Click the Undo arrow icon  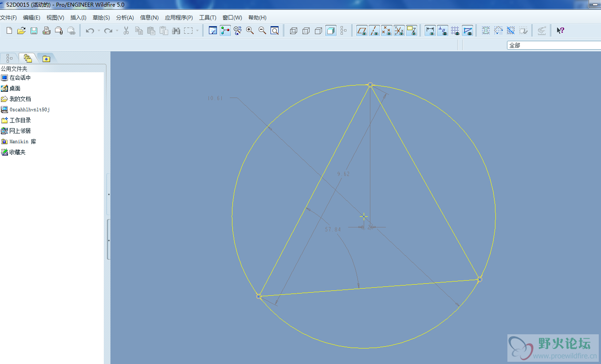pyautogui.click(x=90, y=31)
